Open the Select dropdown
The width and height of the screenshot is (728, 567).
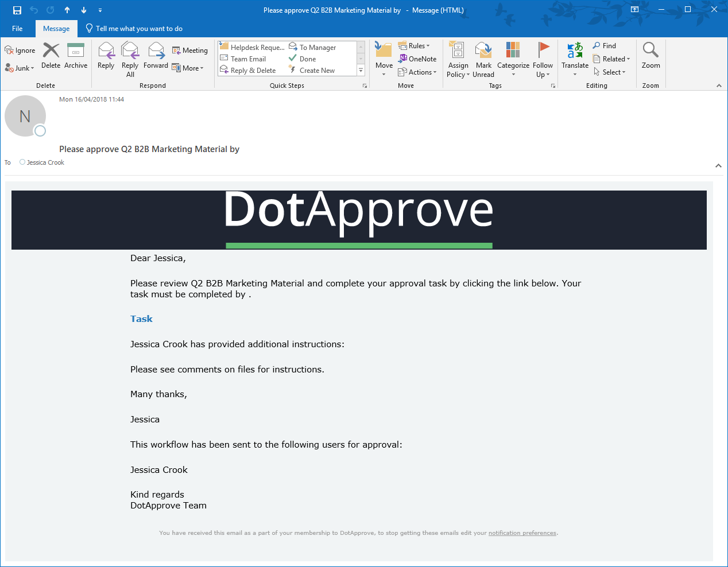(609, 72)
